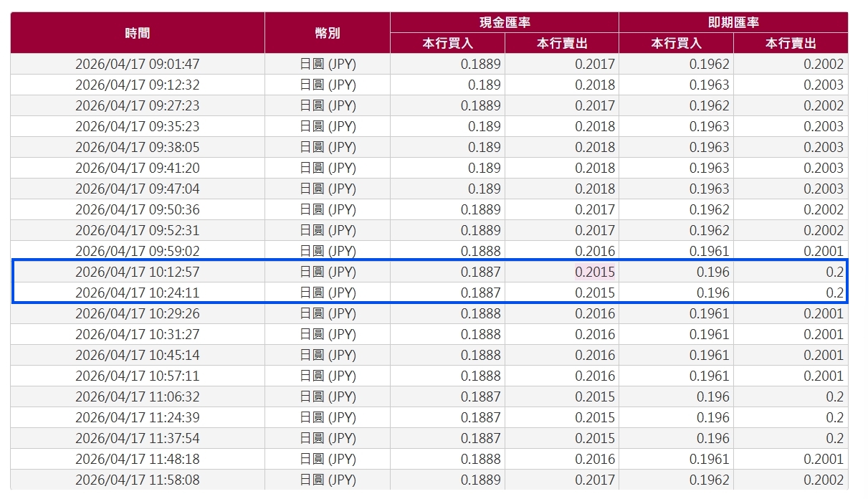Click spot sell 0.2001 in 09:59:02 row

pyautogui.click(x=824, y=251)
